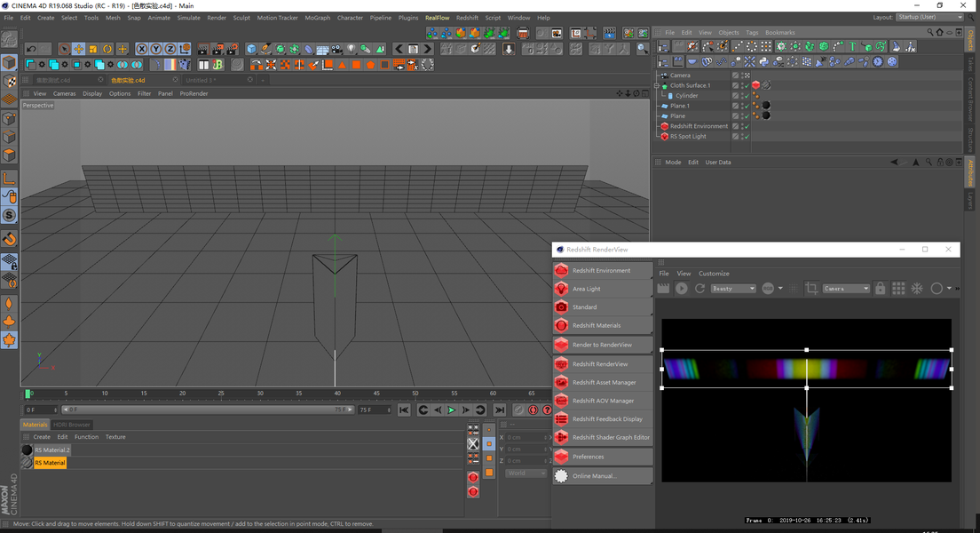Click the timeline range slider bar
Viewport: 980px width, 533px height.
[x=208, y=410]
